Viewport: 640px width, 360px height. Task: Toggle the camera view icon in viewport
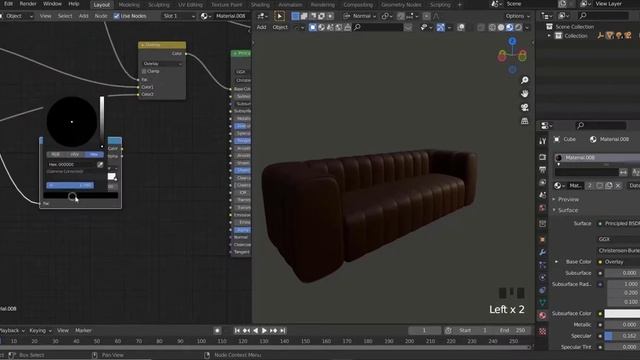pyautogui.click(x=524, y=107)
